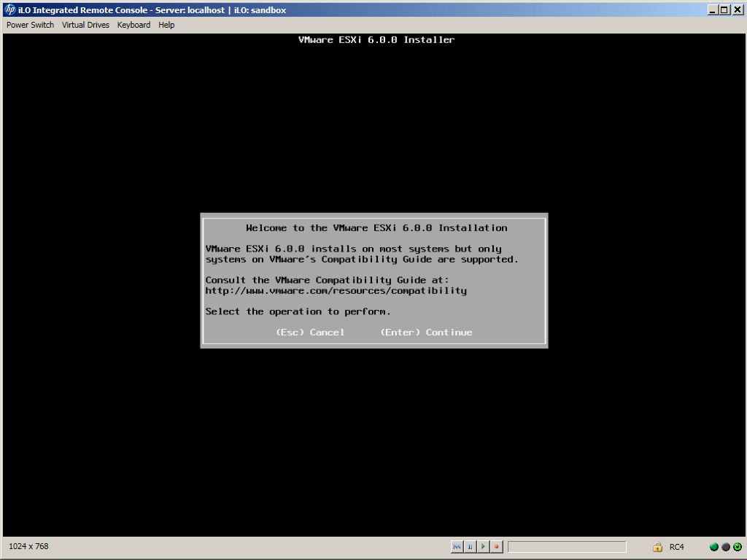The width and height of the screenshot is (747, 560).
Task: Open the Virtual Drives menu
Action: (85, 25)
